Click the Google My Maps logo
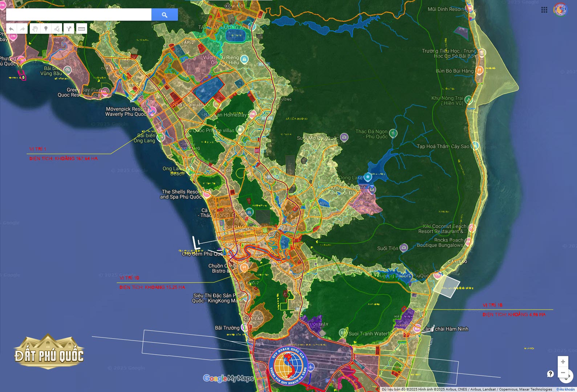Screen dimensions: 577x392 (x=228, y=379)
